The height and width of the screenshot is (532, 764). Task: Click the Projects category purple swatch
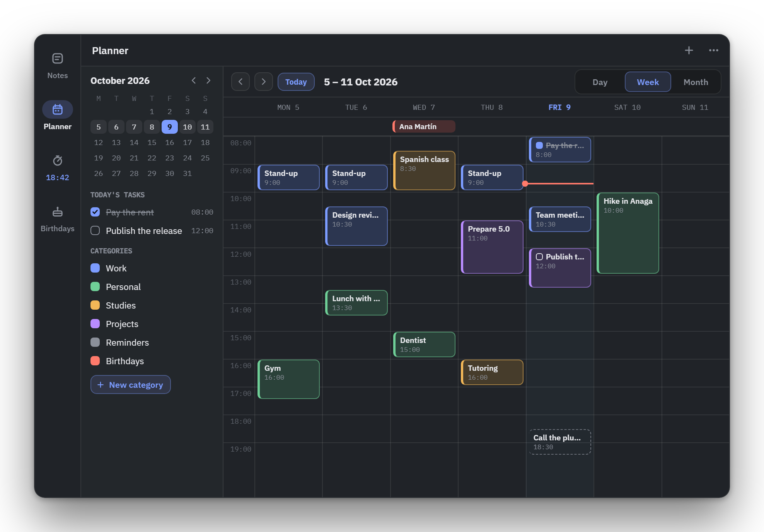click(x=95, y=324)
